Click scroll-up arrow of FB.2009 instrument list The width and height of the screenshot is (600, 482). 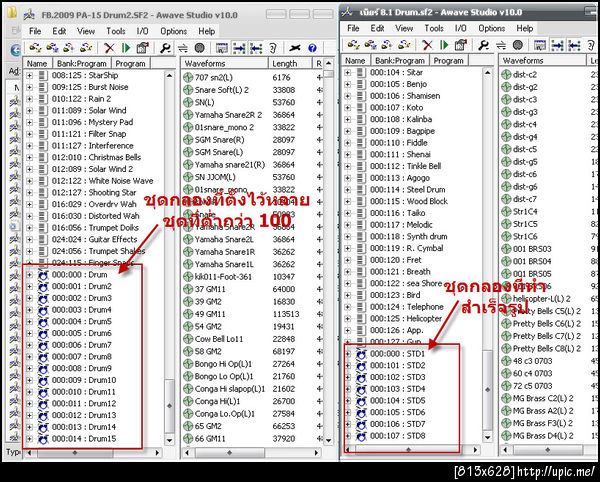tap(169, 76)
